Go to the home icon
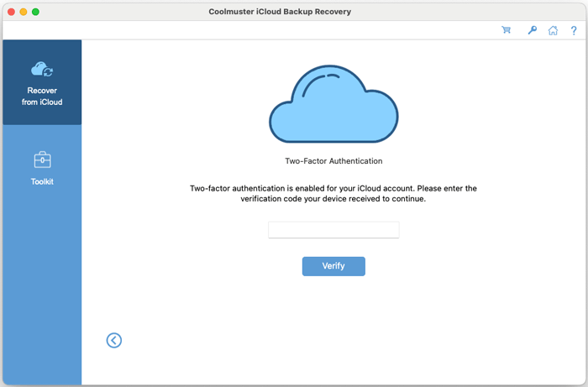Screen dimensions: 588x387 point(553,30)
